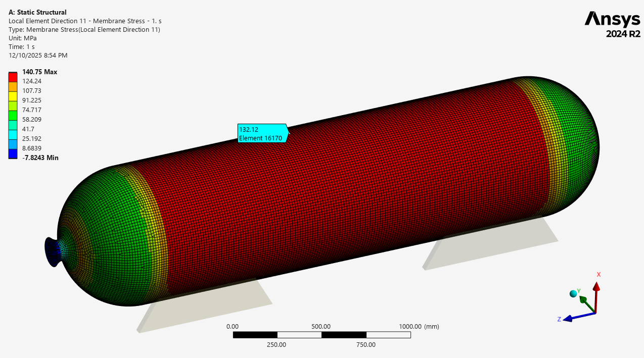Image resolution: width=644 pixels, height=358 pixels.
Task: Click the yellow legend color band
Action: 13,96
